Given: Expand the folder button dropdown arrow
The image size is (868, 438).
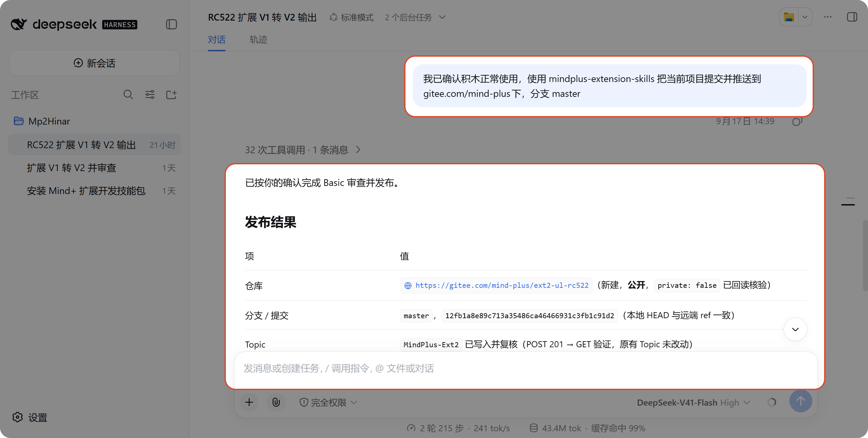Looking at the screenshot, I should point(805,17).
